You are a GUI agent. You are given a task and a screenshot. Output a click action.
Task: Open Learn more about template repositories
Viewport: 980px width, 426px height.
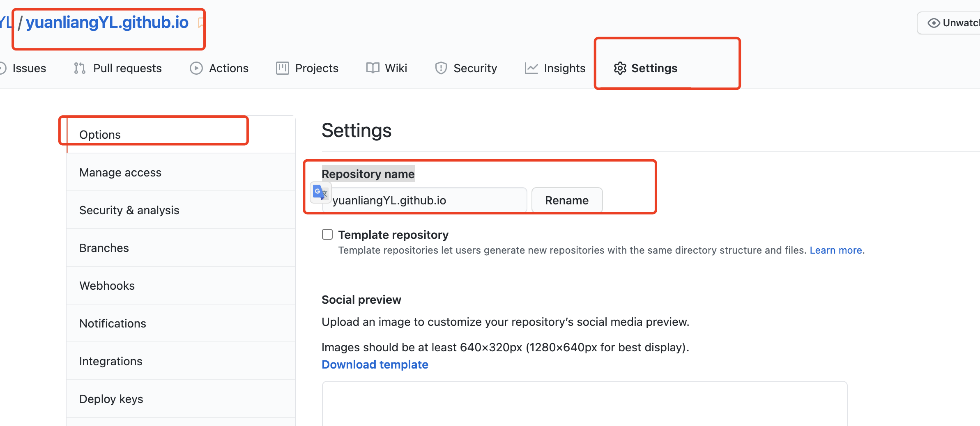coord(835,250)
